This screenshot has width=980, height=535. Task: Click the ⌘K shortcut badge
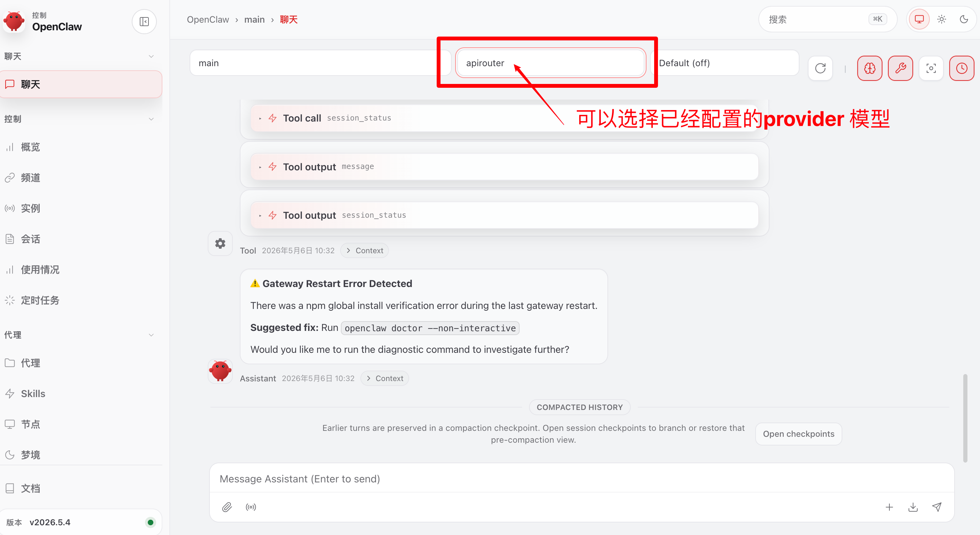877,19
